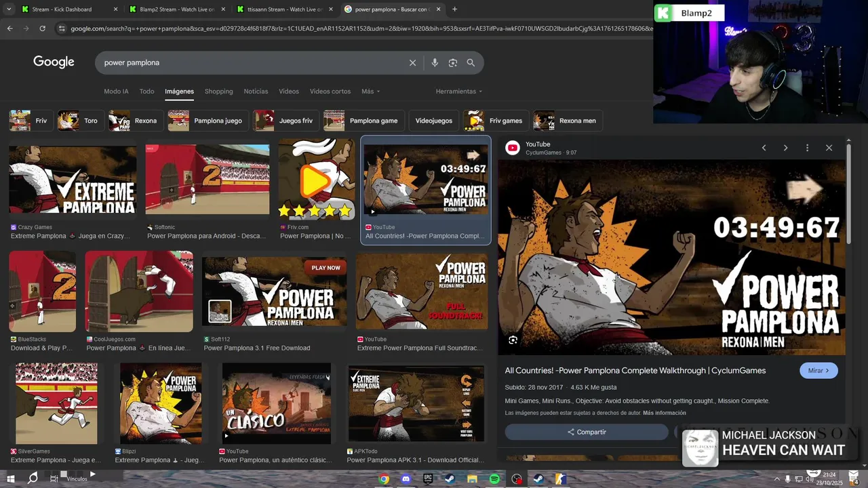Click the magnifier search button
The width and height of the screenshot is (868, 488).
pyautogui.click(x=471, y=62)
